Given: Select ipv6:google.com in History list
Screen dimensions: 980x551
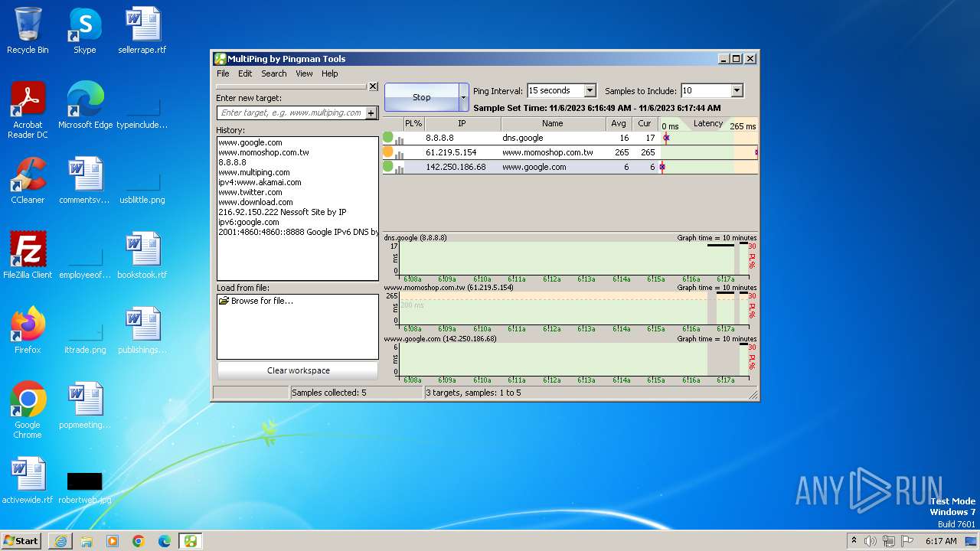Looking at the screenshot, I should point(249,222).
